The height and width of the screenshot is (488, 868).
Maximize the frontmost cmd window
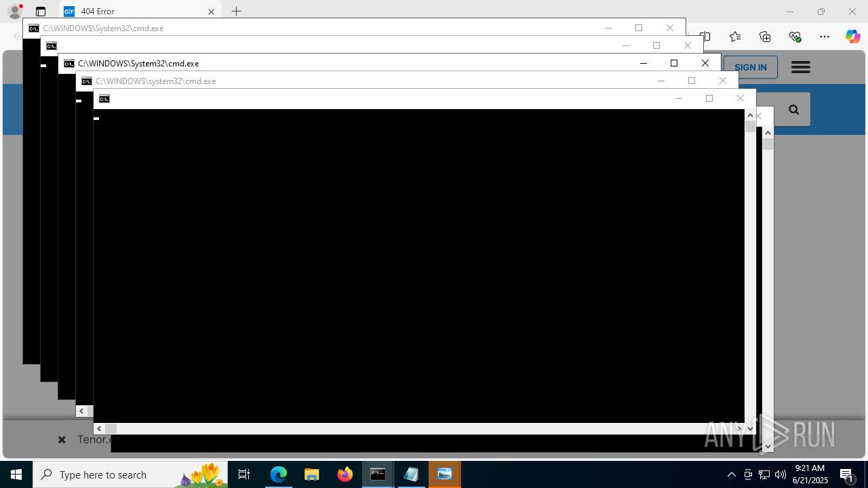pos(709,98)
